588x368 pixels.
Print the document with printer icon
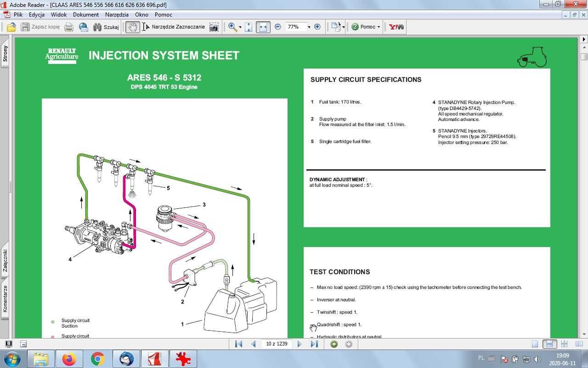[x=69, y=27]
